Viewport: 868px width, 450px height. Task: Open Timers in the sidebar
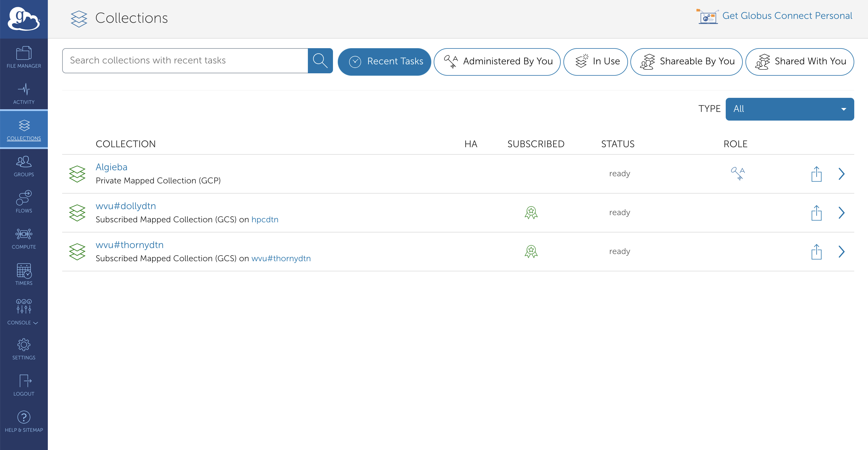[x=24, y=275]
